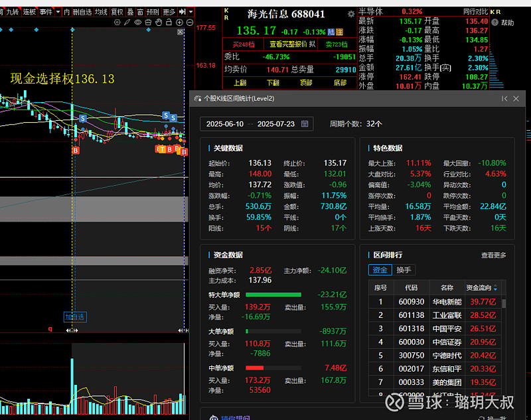Click the 内 toolbar button
The height and width of the screenshot is (420, 531).
coord(67,12)
